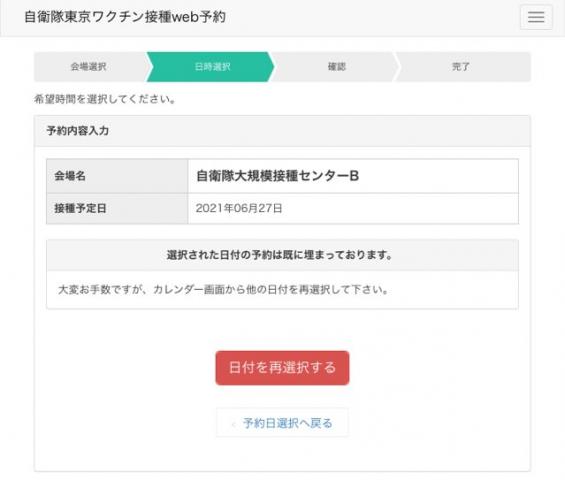565x480 pixels.
Task: Click the 予約内容入力 panel header
Action: click(x=282, y=131)
